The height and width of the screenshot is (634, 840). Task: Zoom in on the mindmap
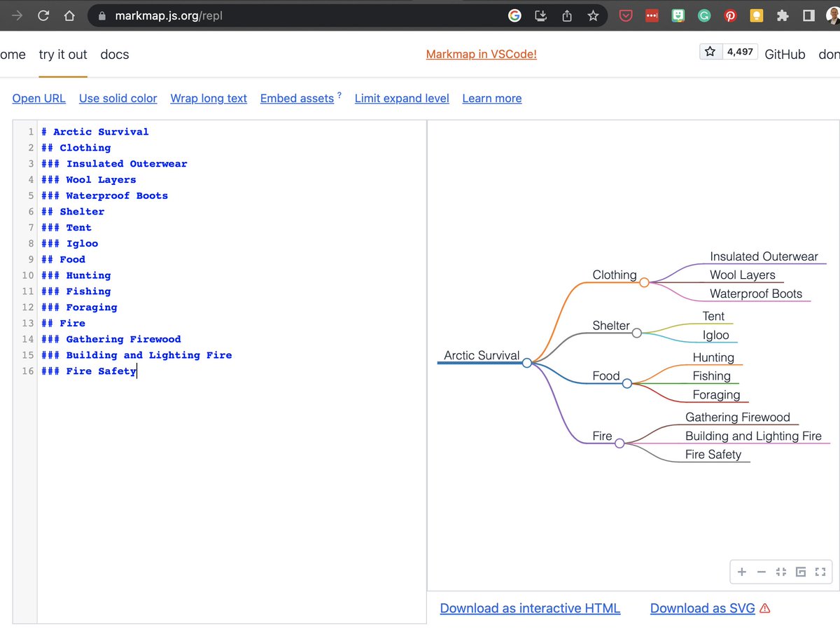click(x=742, y=572)
